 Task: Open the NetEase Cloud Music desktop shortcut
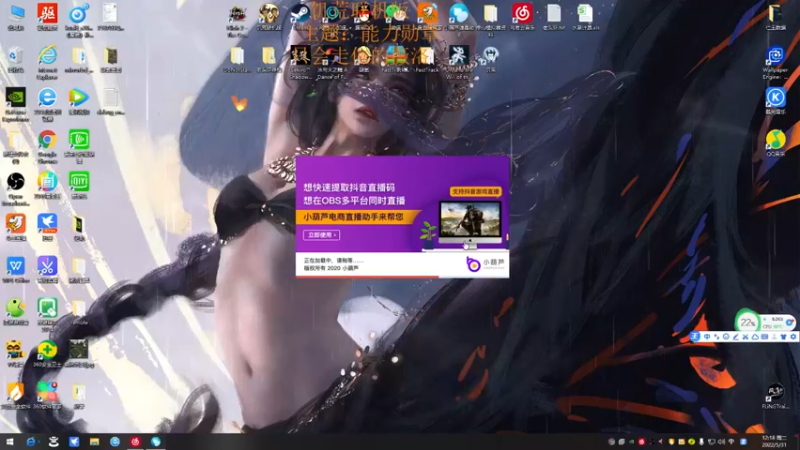pyautogui.click(x=522, y=17)
